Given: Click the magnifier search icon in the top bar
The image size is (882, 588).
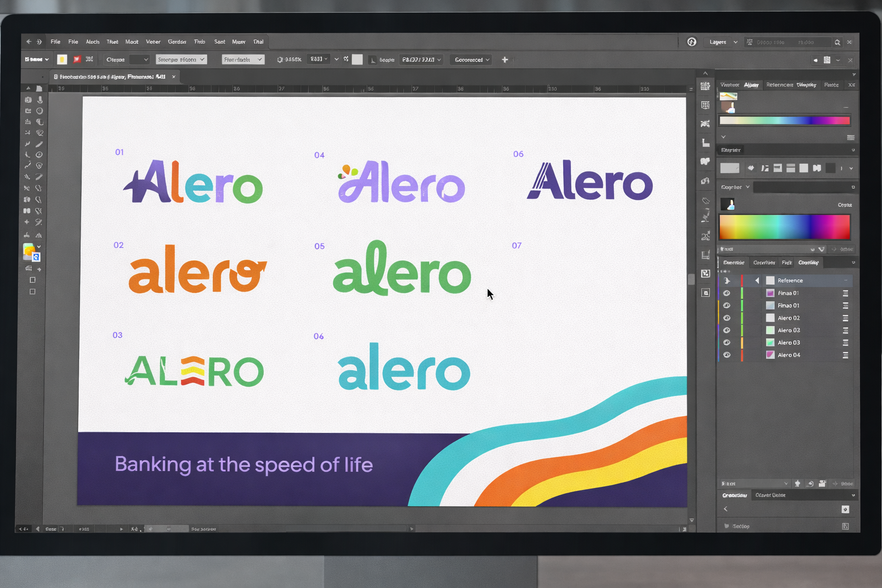Looking at the screenshot, I should [x=837, y=42].
